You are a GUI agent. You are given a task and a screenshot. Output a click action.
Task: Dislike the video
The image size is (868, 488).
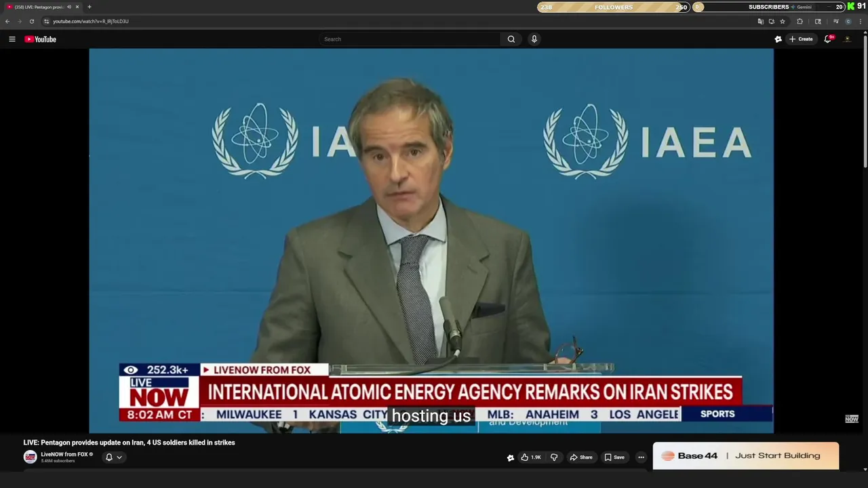[554, 457]
